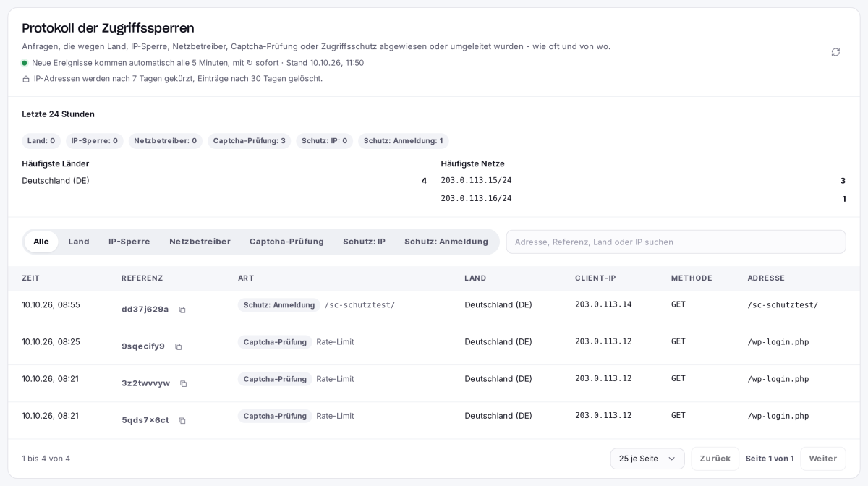Viewport: 868px width, 486px height.
Task: Focus the Adresse, Referenz, Land oder IP search field
Action: 676,242
